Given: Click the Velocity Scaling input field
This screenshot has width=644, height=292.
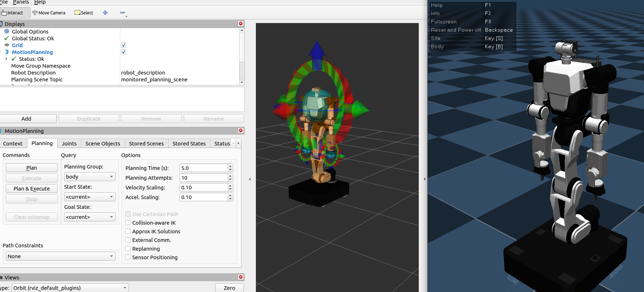Looking at the screenshot, I should 204,188.
